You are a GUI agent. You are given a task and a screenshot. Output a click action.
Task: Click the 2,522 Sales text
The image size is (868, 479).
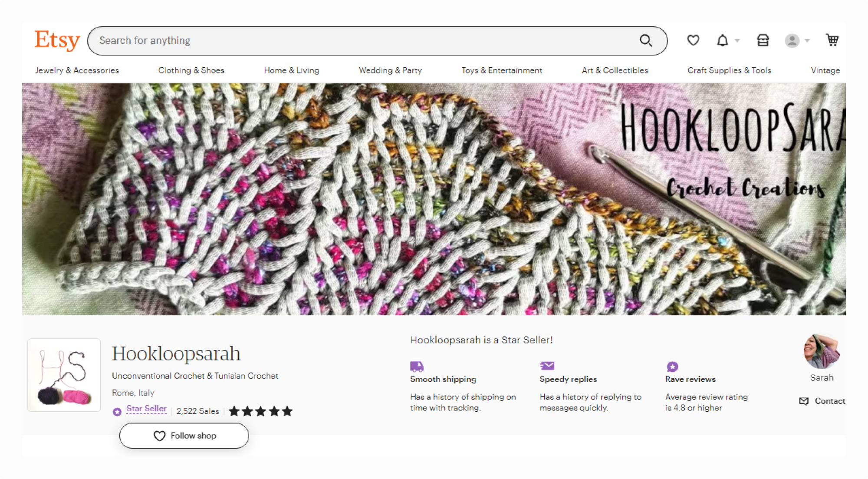click(197, 411)
